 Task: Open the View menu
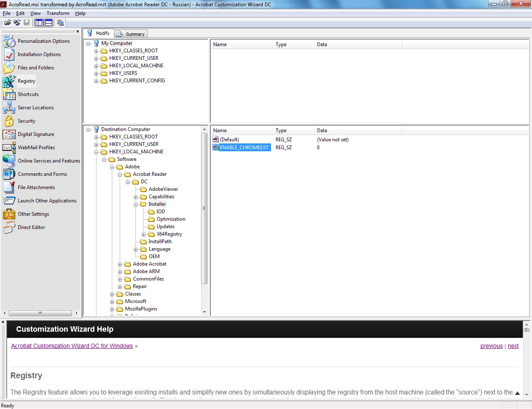(35, 13)
